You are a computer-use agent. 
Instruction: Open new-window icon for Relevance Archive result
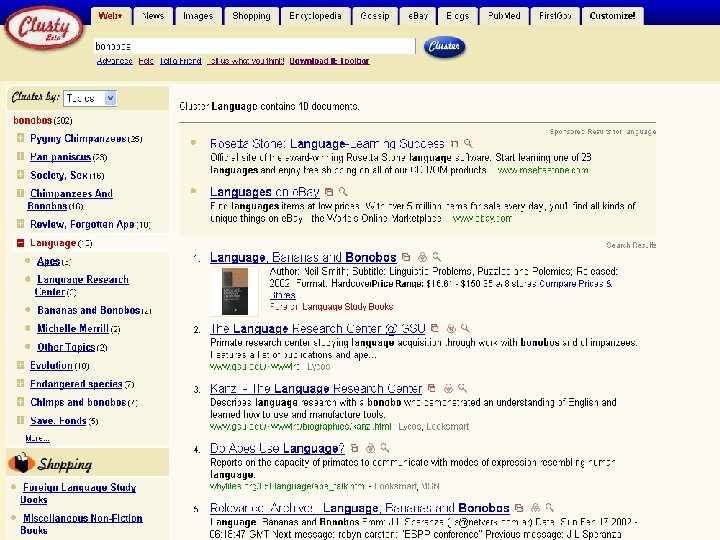(x=519, y=508)
